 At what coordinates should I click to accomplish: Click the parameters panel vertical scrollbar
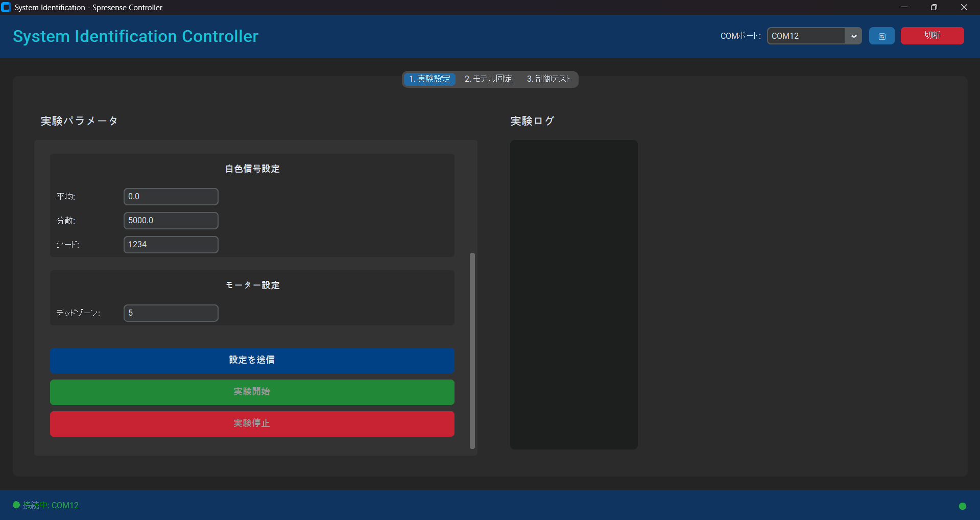pos(472,350)
